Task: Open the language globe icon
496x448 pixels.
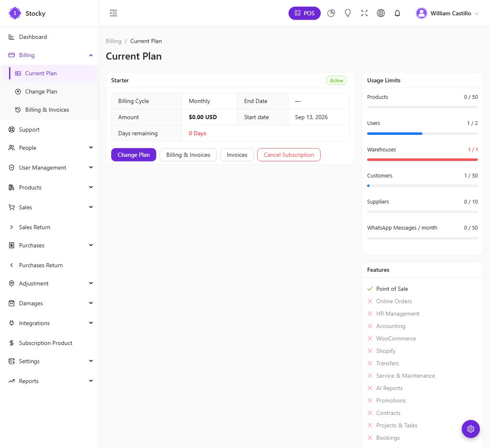Action: point(381,13)
